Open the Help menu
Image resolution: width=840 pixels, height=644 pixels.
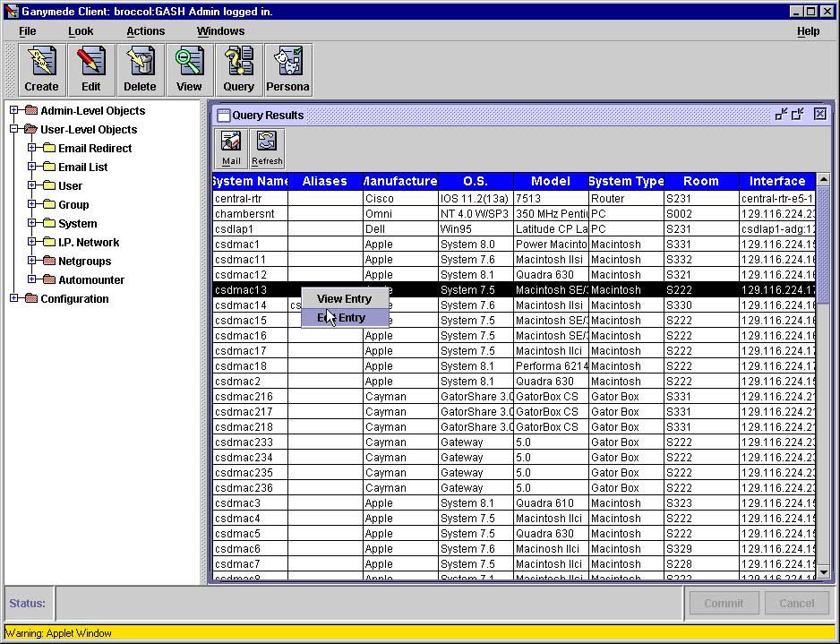808,31
